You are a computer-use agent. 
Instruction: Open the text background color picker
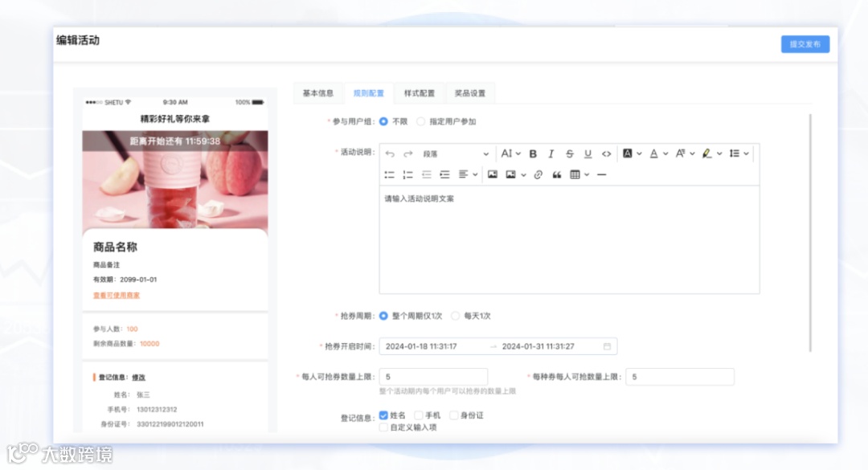pos(632,154)
